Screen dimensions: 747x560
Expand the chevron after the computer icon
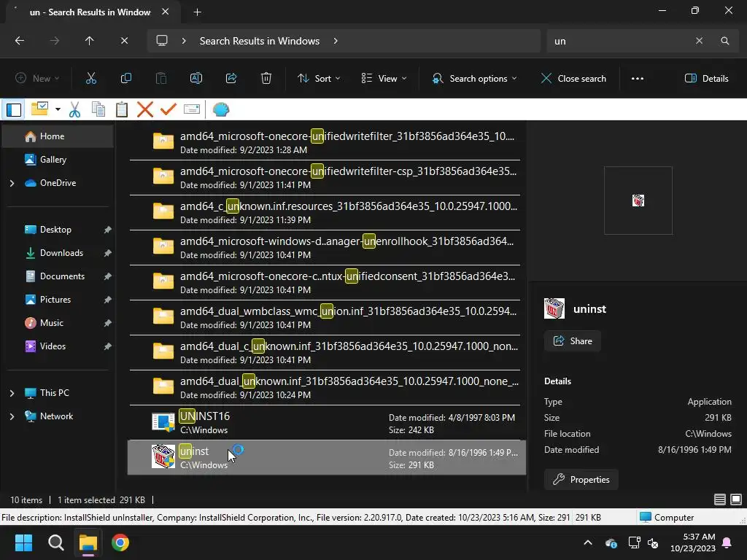pos(184,41)
